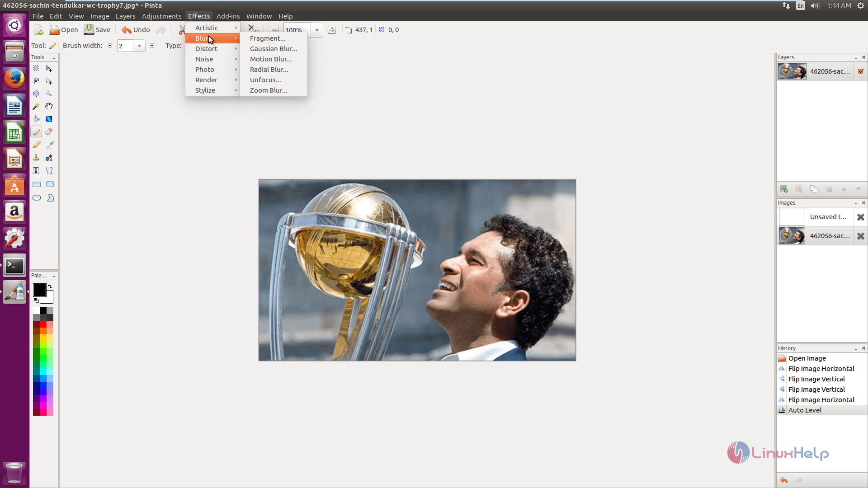Select the Move Selected tool
The height and width of the screenshot is (488, 868).
click(x=49, y=68)
